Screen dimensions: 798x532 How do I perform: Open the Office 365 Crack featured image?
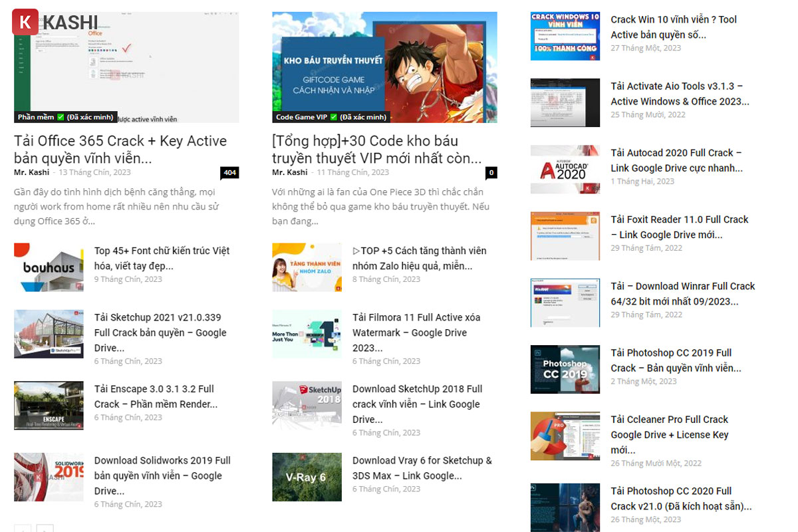tap(126, 67)
